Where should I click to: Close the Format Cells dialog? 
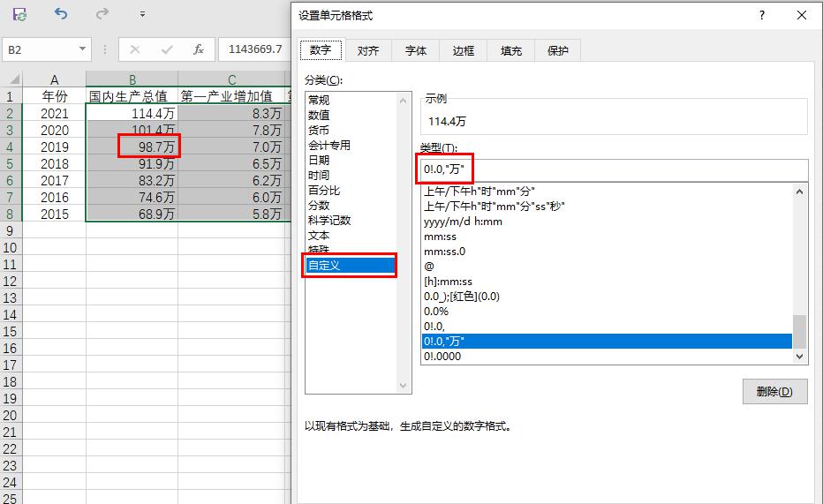802,15
